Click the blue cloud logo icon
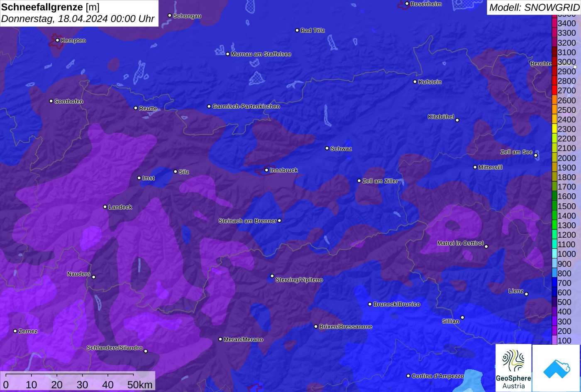Viewport: 581px width, 392px height. click(556, 368)
